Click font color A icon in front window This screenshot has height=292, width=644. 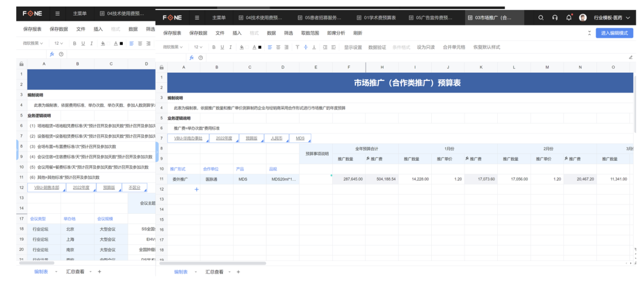255,47
